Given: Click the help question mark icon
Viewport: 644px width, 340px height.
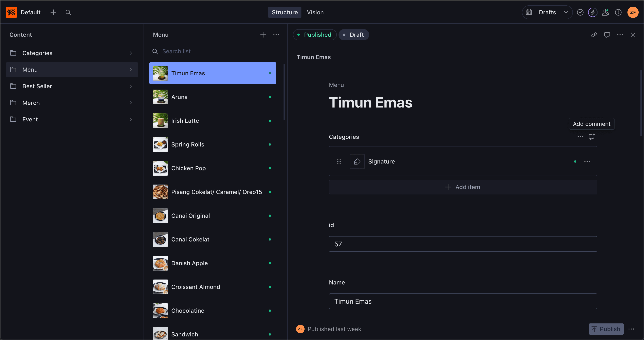Looking at the screenshot, I should (618, 12).
